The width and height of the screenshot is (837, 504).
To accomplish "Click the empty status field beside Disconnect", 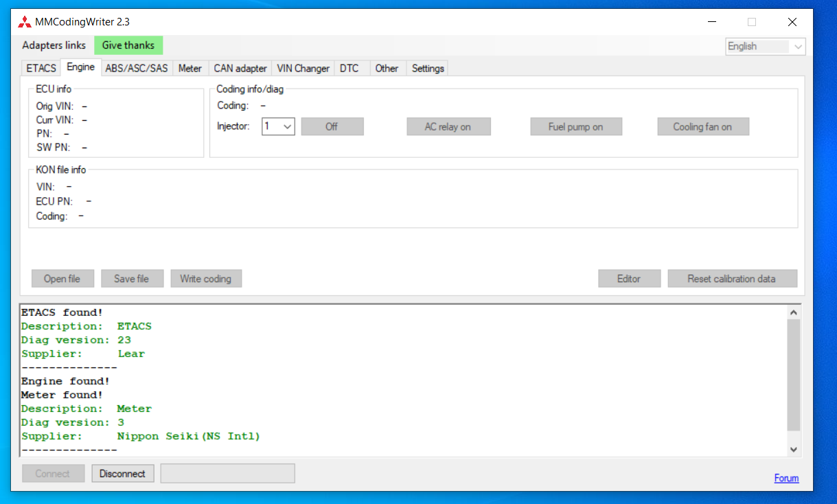I will 227,473.
